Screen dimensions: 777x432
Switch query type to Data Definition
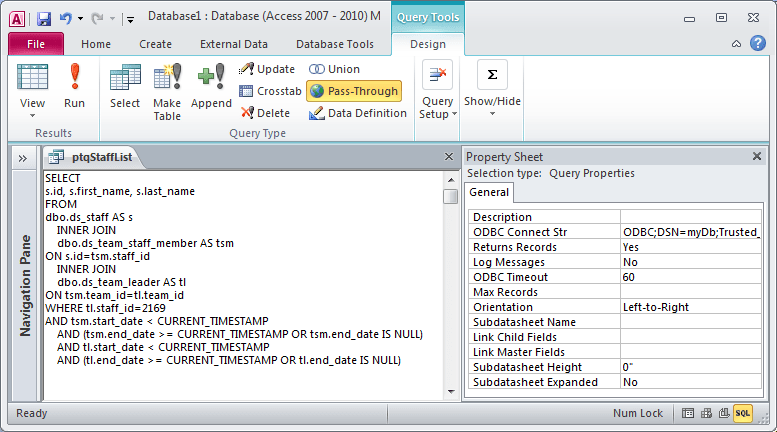click(x=357, y=113)
